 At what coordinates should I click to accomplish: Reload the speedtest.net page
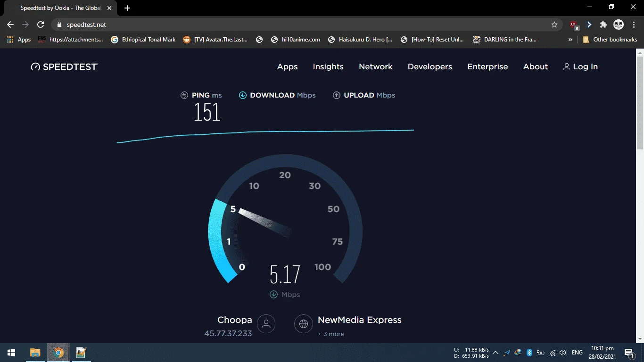41,25
